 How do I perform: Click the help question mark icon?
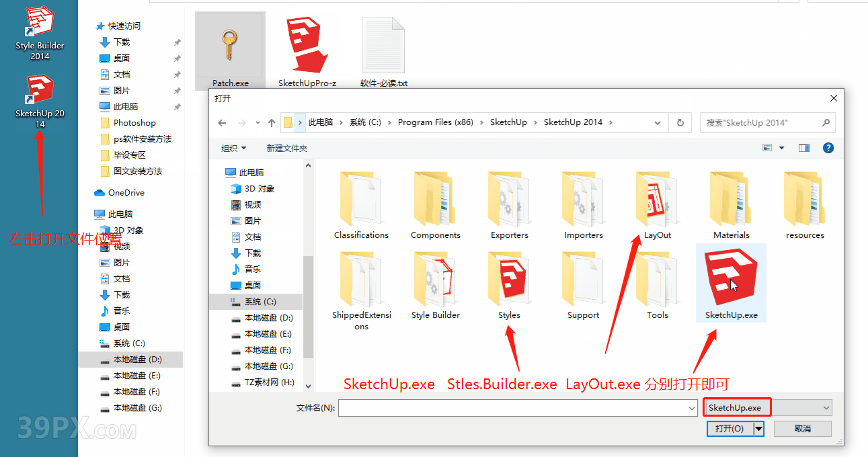coord(828,148)
